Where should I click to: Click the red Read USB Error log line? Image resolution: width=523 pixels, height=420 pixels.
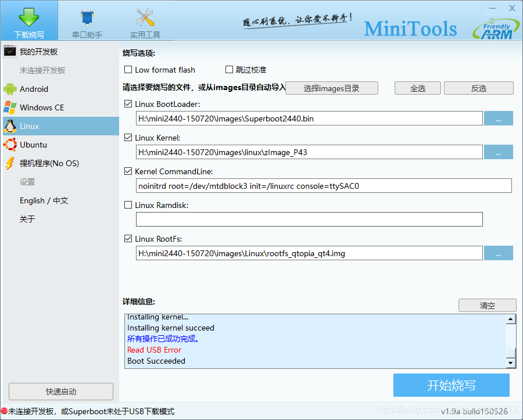[154, 350]
